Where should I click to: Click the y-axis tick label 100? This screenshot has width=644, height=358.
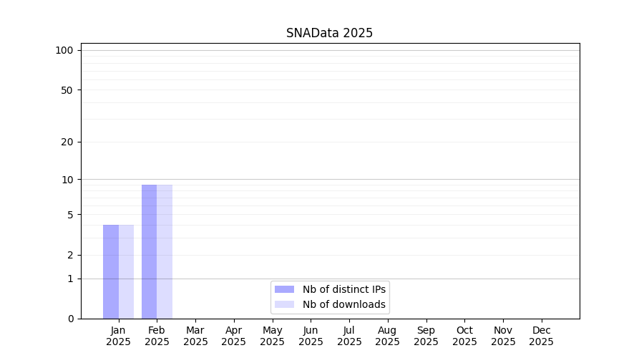click(x=64, y=50)
